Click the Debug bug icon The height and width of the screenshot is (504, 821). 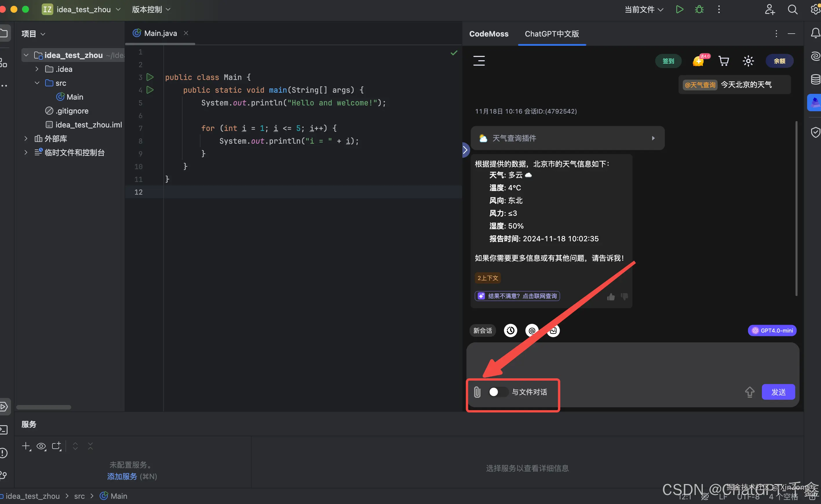click(x=699, y=9)
